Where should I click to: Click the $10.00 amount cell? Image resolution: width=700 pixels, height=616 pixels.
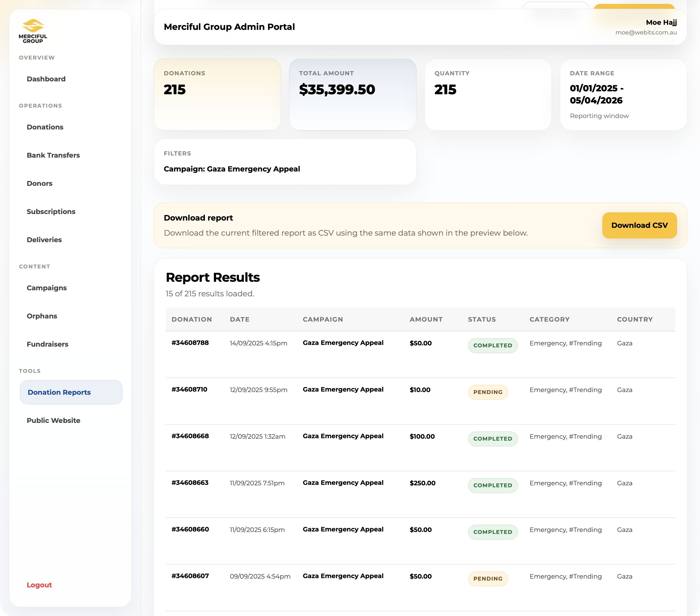pyautogui.click(x=420, y=390)
